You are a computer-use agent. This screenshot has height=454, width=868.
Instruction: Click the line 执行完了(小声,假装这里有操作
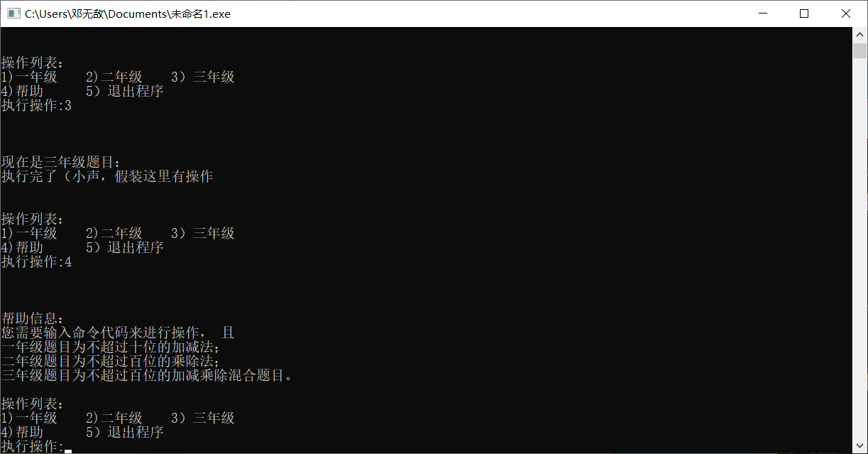[x=107, y=176]
